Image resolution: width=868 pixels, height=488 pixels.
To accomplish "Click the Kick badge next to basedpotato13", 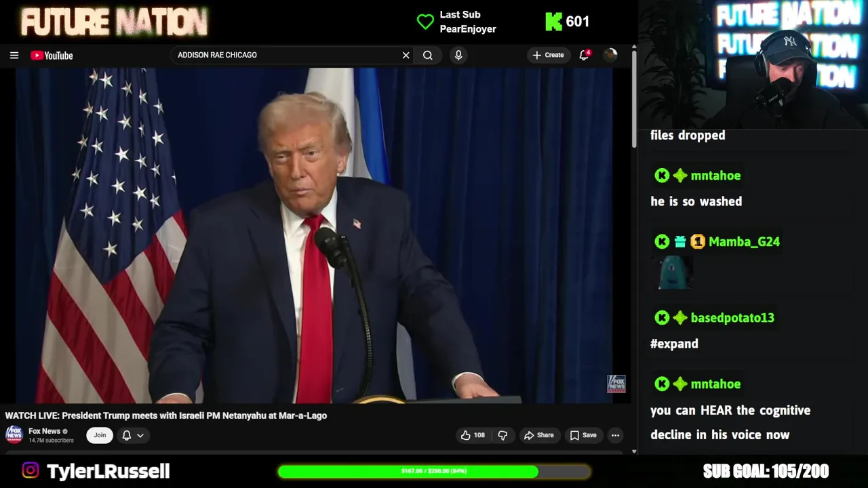I will (x=662, y=318).
